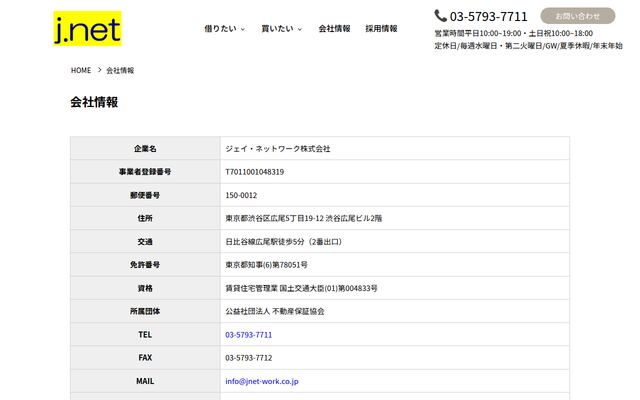This screenshot has width=640, height=400.
Task: Select 公益社団法人 不動産保証協会 text
Action: coord(275,311)
